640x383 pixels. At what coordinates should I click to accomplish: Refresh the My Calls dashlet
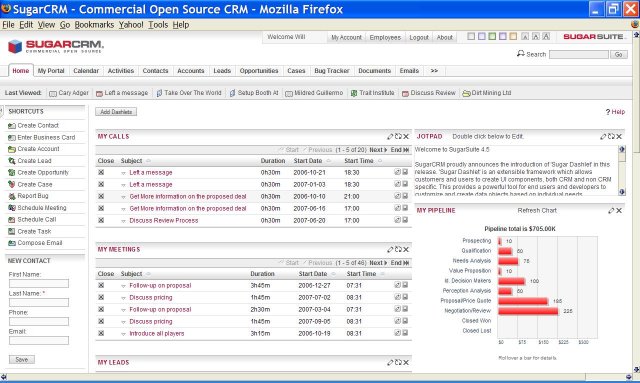pos(398,136)
